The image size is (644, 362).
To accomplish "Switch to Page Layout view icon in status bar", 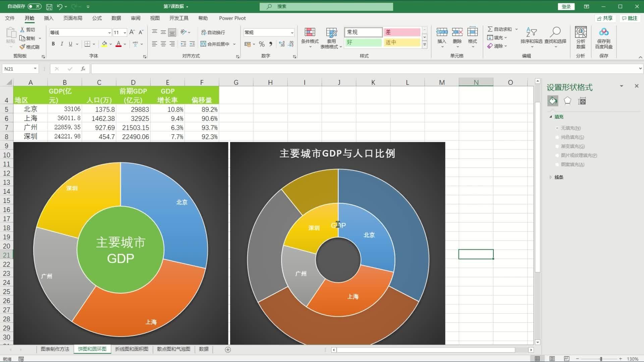I will (552, 359).
